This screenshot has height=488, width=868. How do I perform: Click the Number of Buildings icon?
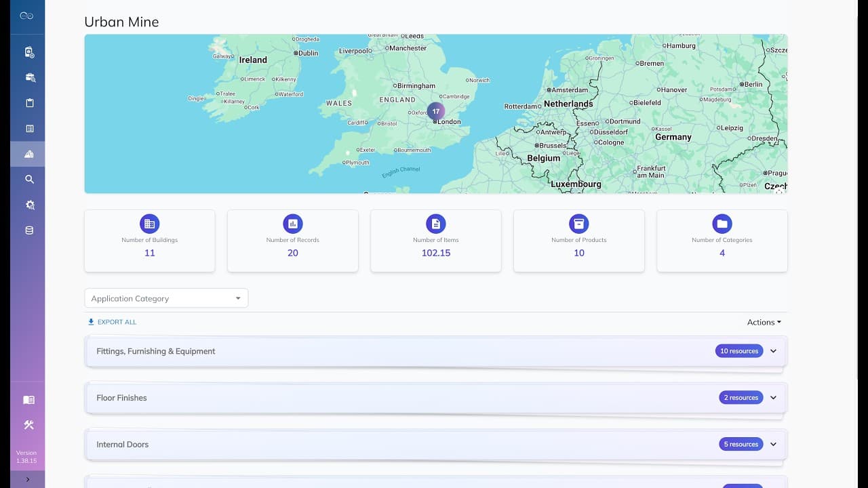coord(150,224)
